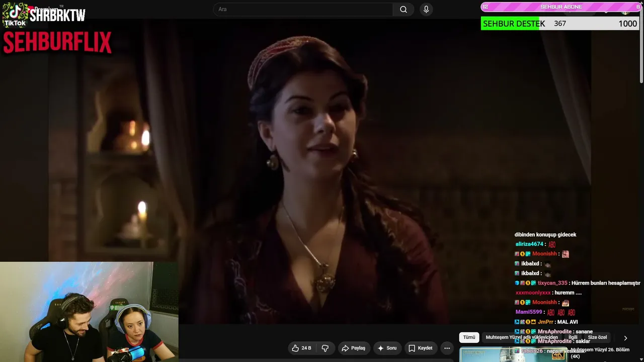Show more filter chips with right chevron
The image size is (644, 362).
625,338
